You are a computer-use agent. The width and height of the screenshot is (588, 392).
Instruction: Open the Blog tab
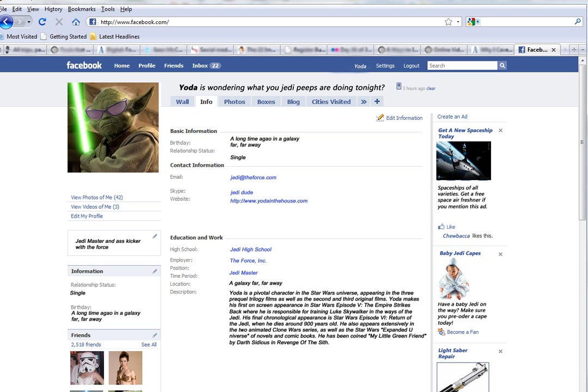[293, 102]
